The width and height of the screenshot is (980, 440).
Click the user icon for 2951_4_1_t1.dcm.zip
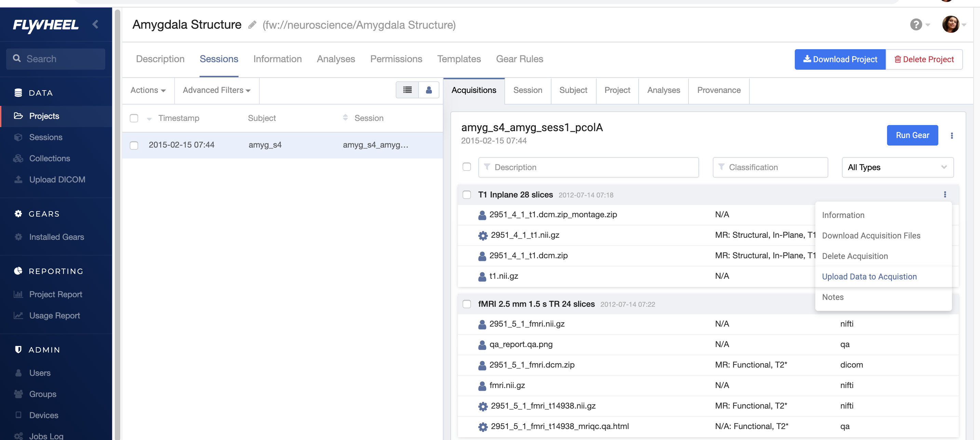(482, 256)
